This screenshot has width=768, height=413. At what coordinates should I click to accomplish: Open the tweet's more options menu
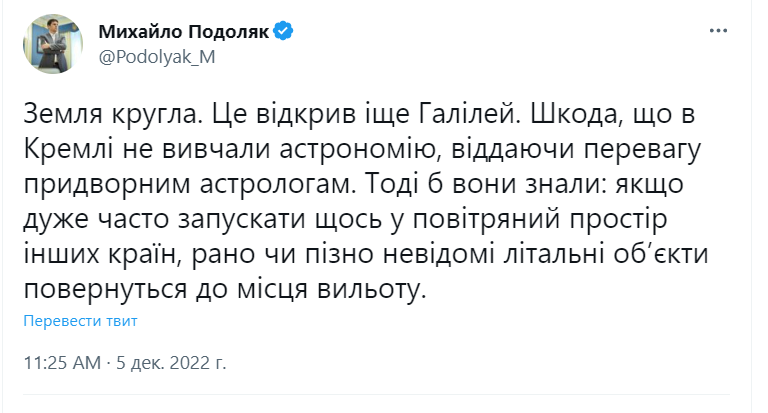point(718,31)
